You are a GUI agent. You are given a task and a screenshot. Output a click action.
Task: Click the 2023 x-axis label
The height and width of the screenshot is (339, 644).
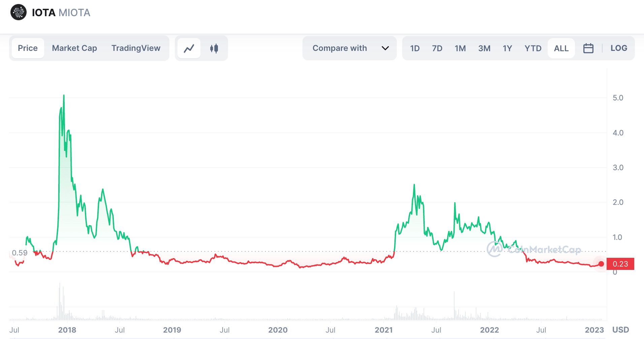[594, 330]
